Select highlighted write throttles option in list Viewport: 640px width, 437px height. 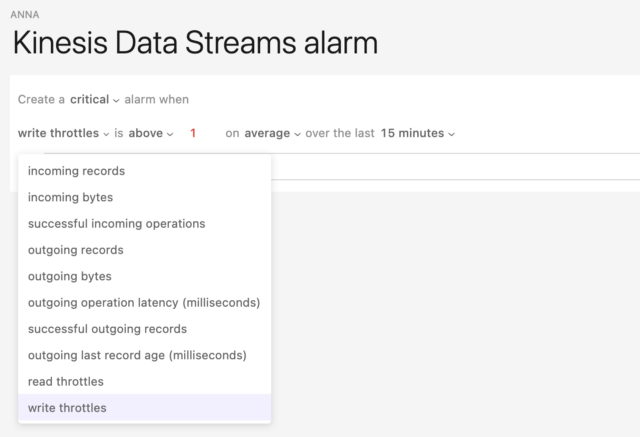[x=144, y=408]
